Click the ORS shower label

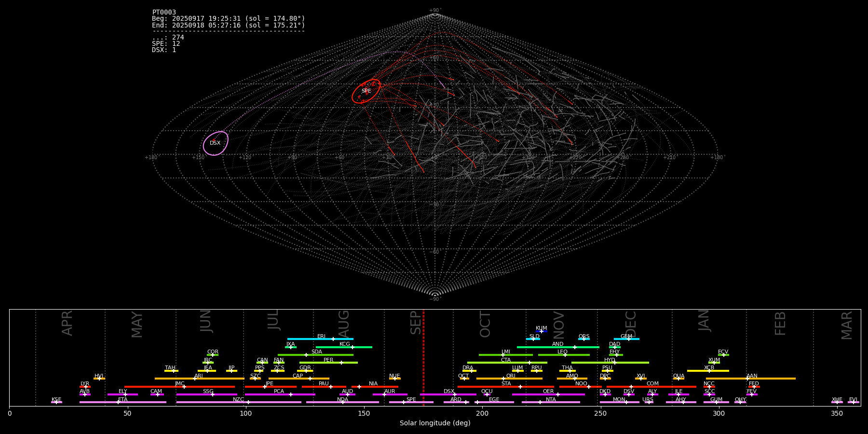tap(584, 337)
